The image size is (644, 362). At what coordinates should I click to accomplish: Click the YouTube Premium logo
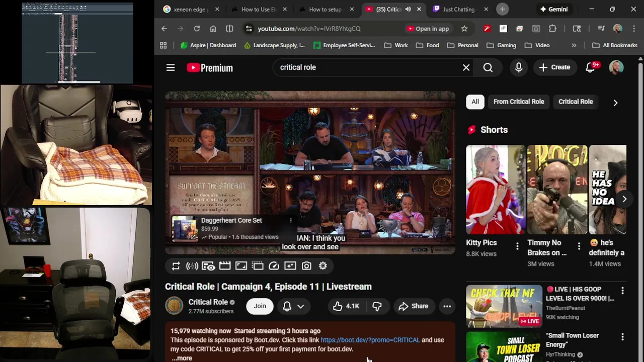click(x=210, y=68)
